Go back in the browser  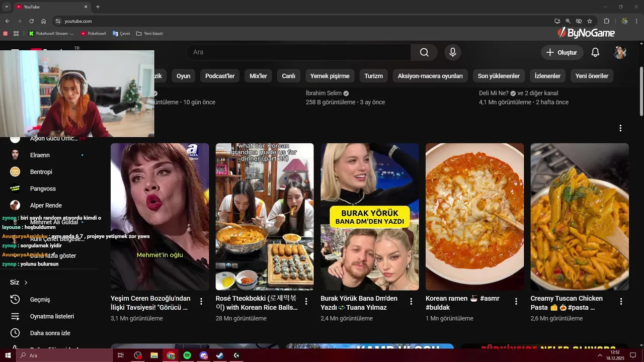click(x=7, y=21)
